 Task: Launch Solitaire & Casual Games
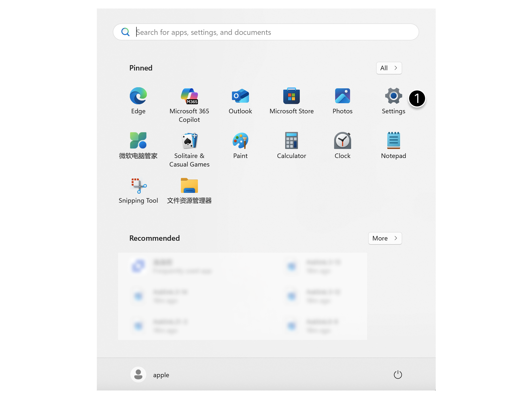pyautogui.click(x=189, y=145)
